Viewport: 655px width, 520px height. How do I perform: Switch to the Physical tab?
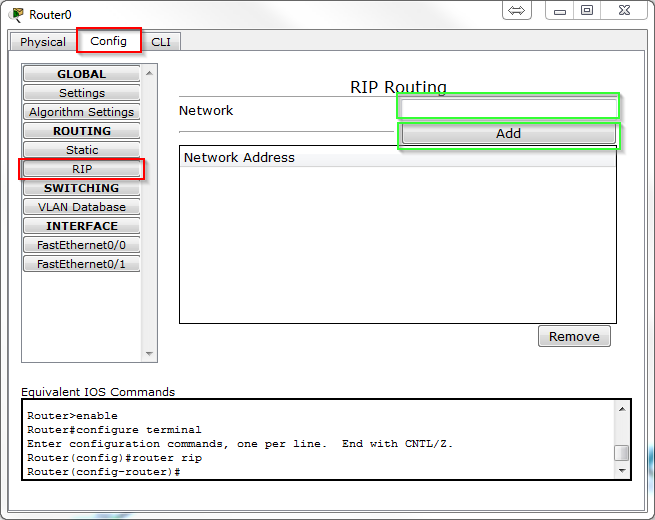[x=43, y=42]
